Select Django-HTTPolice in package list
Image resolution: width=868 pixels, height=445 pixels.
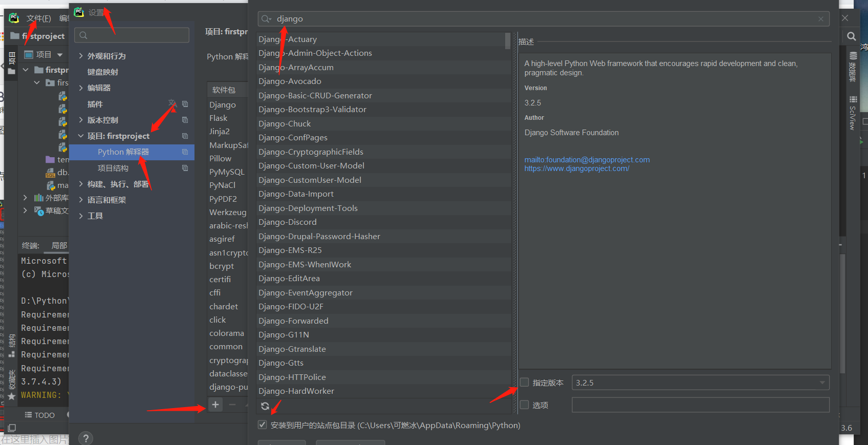pyautogui.click(x=383, y=377)
